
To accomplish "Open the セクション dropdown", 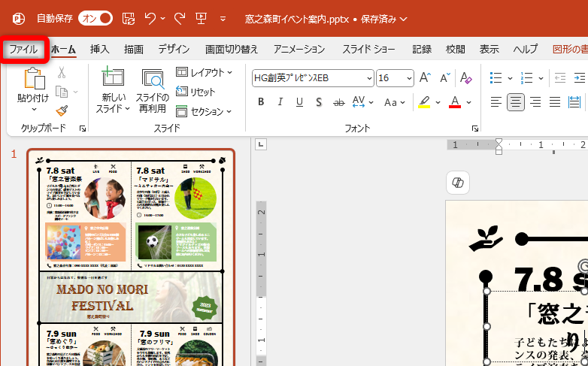I will coord(205,111).
